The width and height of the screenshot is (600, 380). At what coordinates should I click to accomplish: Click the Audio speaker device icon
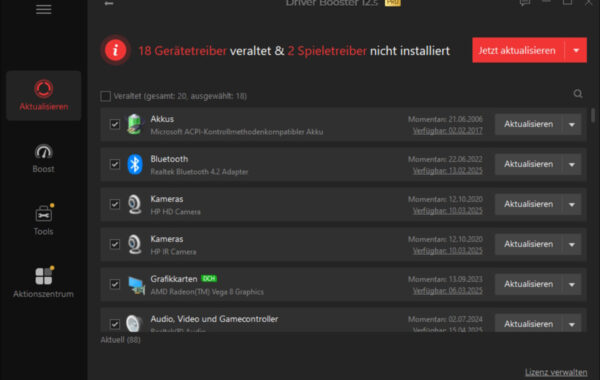[x=134, y=323]
